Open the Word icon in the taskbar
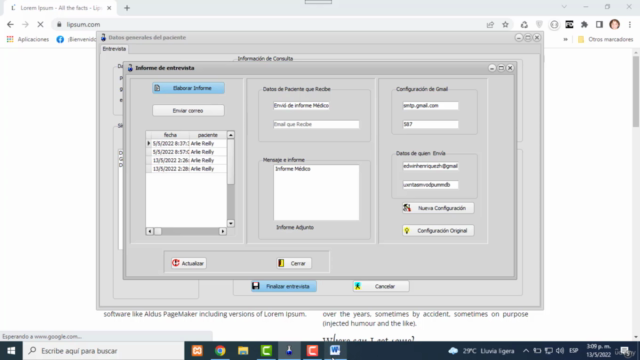The image size is (640, 360). click(335, 351)
